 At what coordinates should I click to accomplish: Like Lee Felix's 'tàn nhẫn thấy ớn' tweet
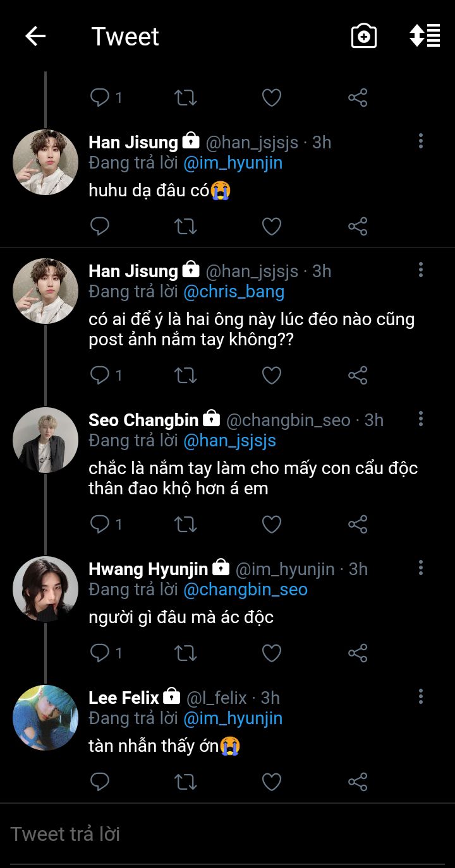(x=272, y=782)
